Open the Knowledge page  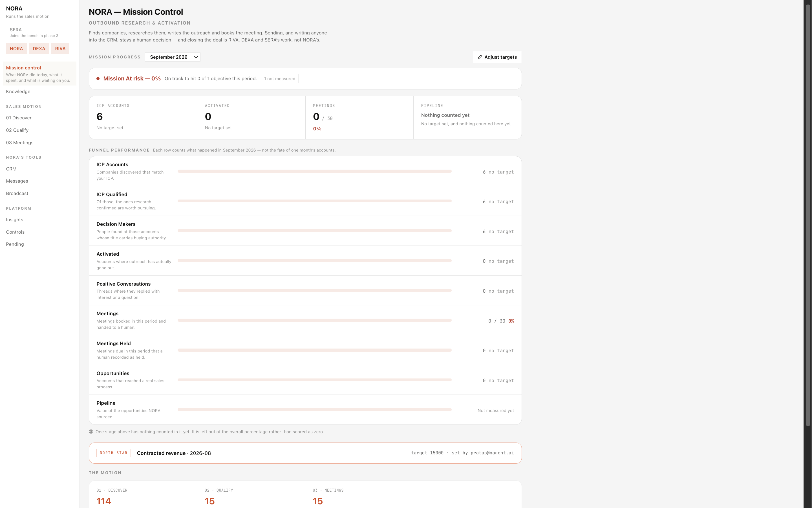coord(18,91)
